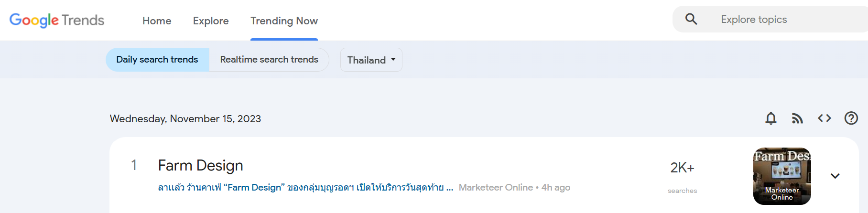Open the help question mark icon

tap(851, 118)
